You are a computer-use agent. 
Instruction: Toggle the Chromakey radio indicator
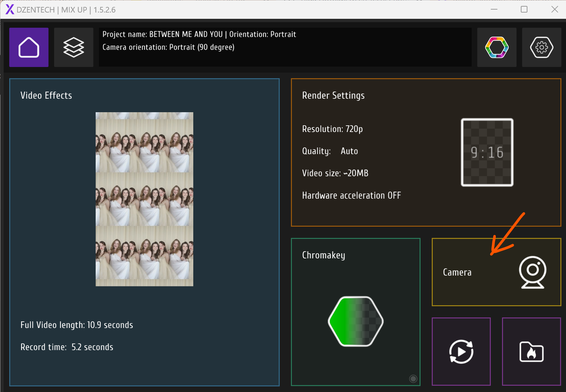point(413,378)
